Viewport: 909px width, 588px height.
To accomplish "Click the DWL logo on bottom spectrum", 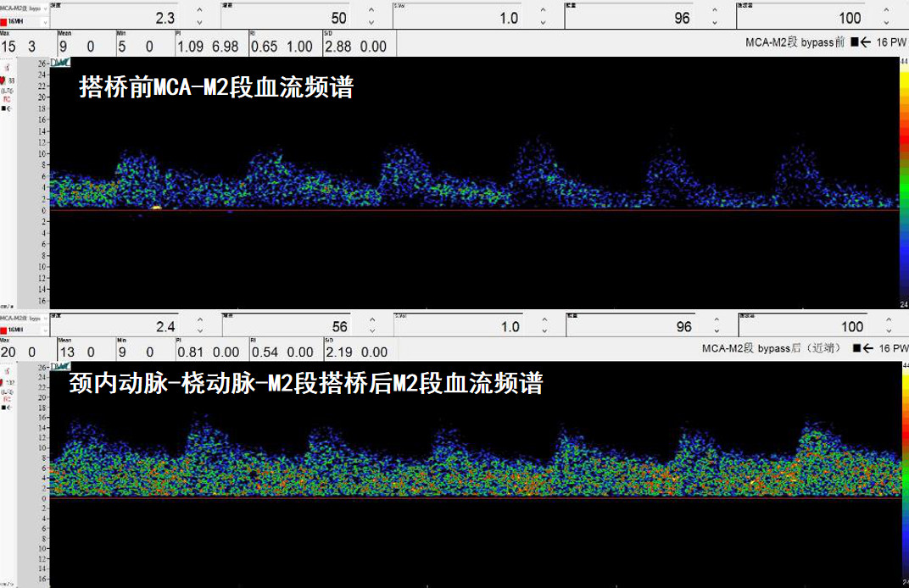I will click(60, 366).
